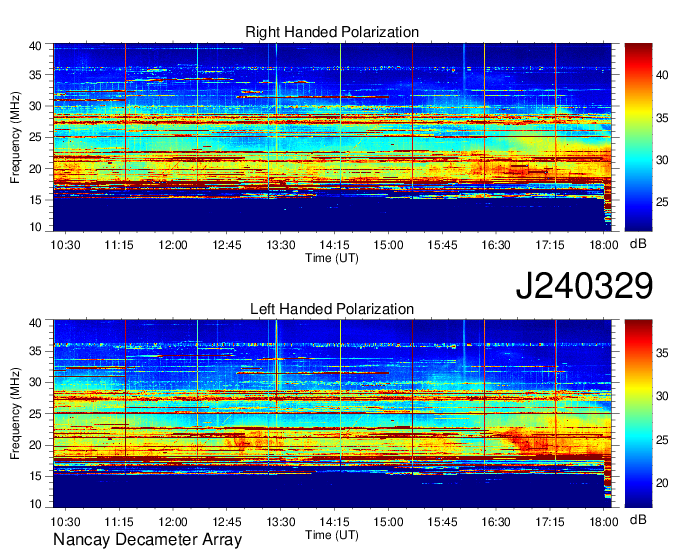
Task: Click the 14:15 time tick on the top plot
Action: coord(334,245)
